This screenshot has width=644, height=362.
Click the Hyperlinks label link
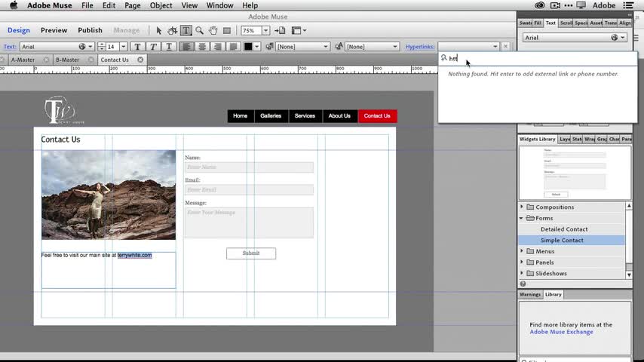(420, 47)
